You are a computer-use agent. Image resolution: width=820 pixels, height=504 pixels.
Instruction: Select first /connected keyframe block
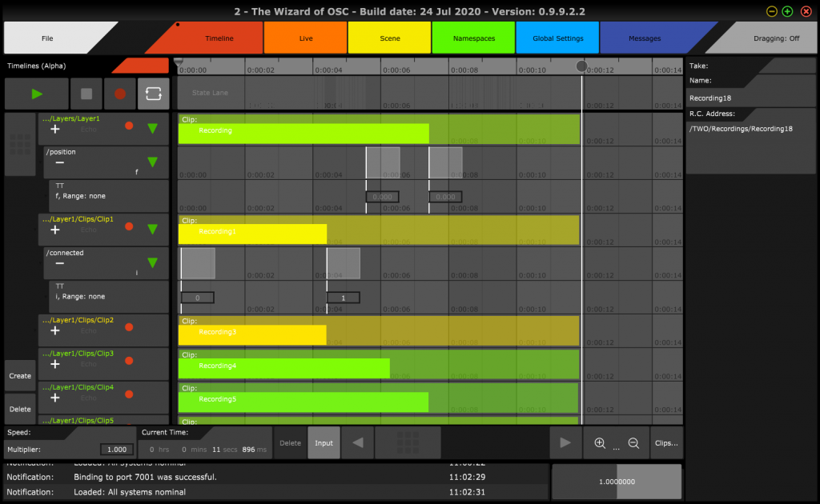[199, 263]
